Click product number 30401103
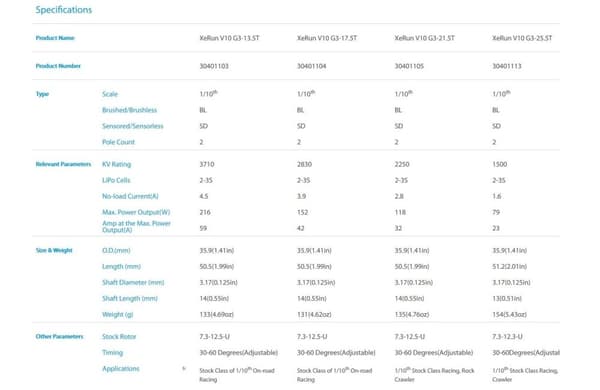Image resolution: width=600 pixels, height=390 pixels. click(x=214, y=66)
